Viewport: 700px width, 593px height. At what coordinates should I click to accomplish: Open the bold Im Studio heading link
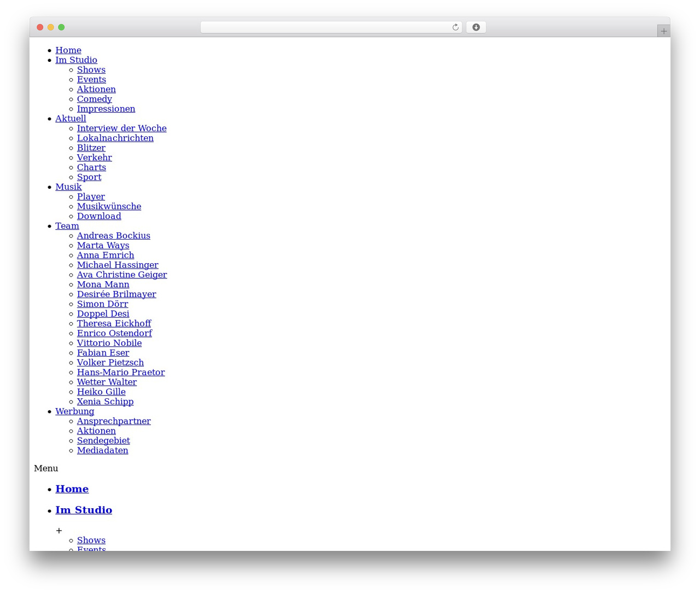click(x=84, y=510)
